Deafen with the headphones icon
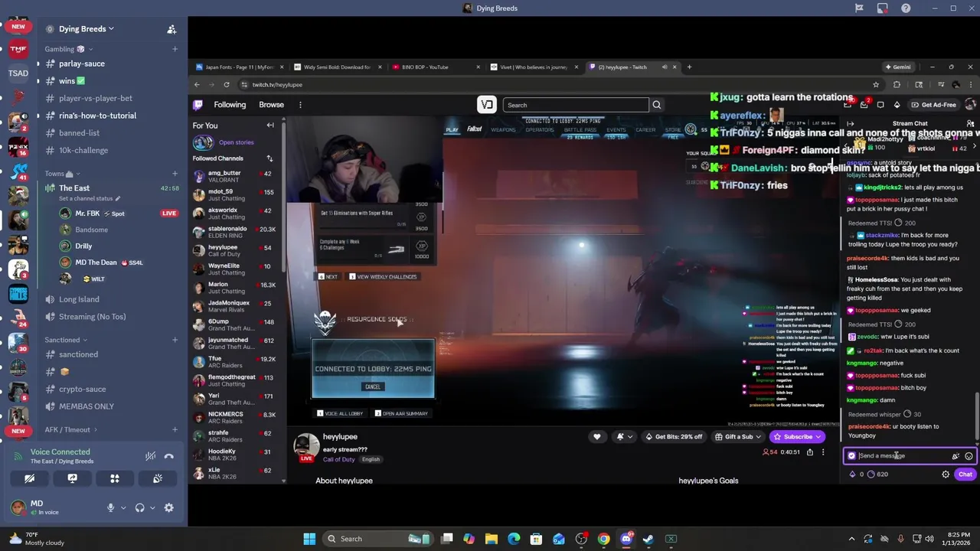980x551 pixels. click(139, 507)
